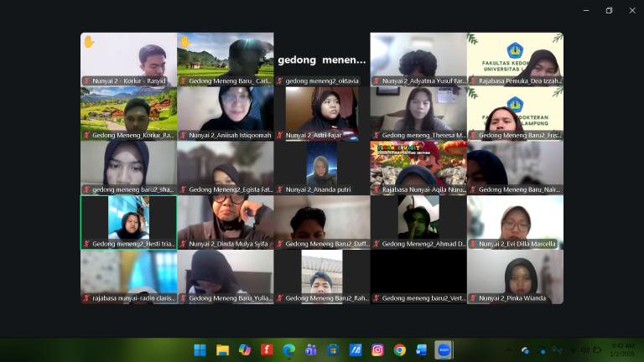Viewport: 644px width, 362px height.
Task: Click muted mic icon beside Gedong meneng_Theresa
Action: (x=377, y=135)
